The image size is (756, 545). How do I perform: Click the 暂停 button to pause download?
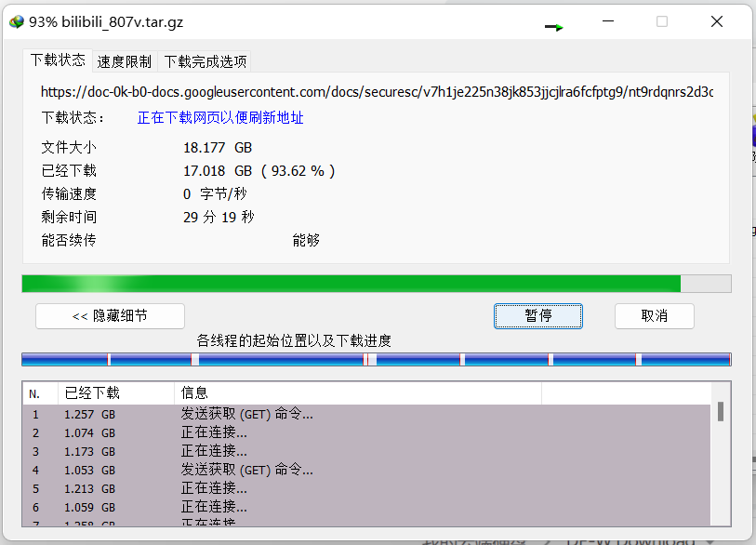coord(538,316)
